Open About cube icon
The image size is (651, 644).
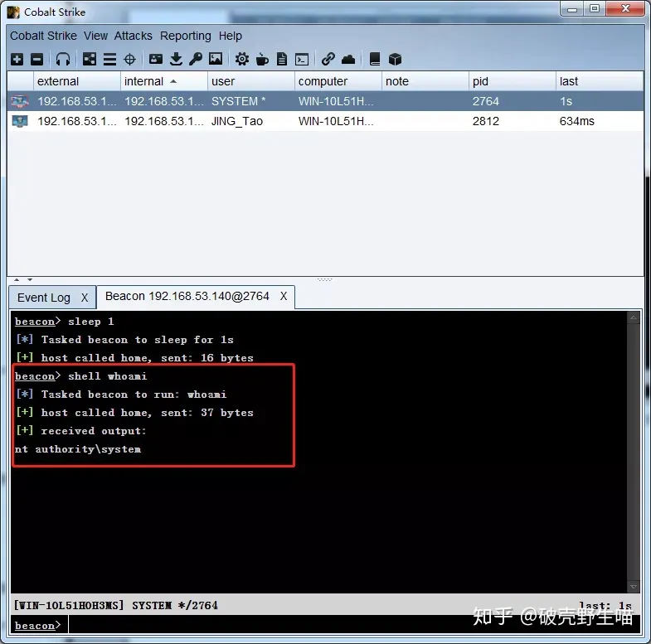coord(395,60)
